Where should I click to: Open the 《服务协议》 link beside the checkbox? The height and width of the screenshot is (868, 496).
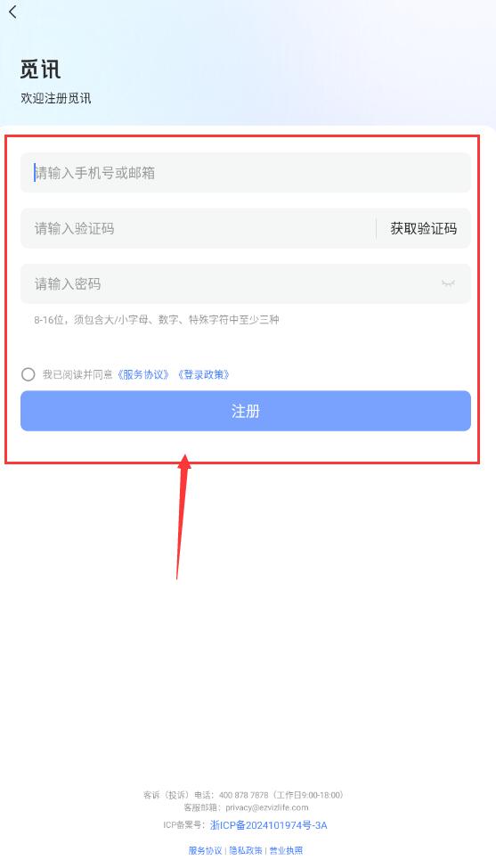[x=143, y=374]
